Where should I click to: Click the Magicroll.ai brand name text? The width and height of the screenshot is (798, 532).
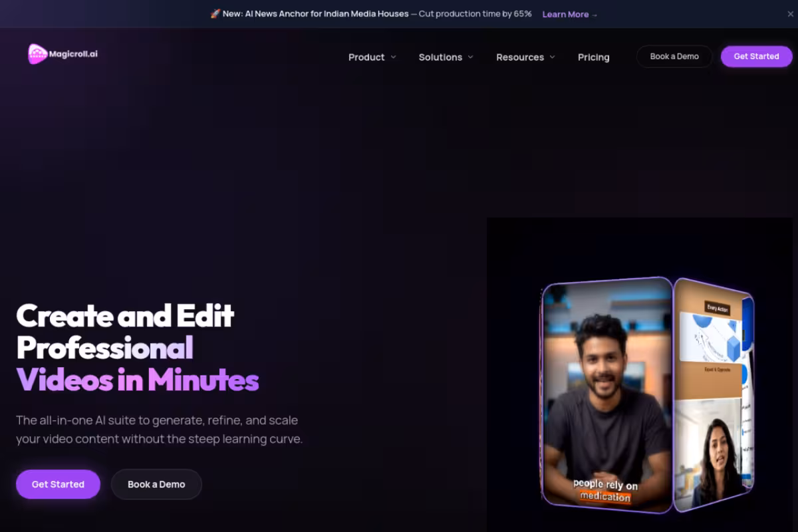pos(73,54)
